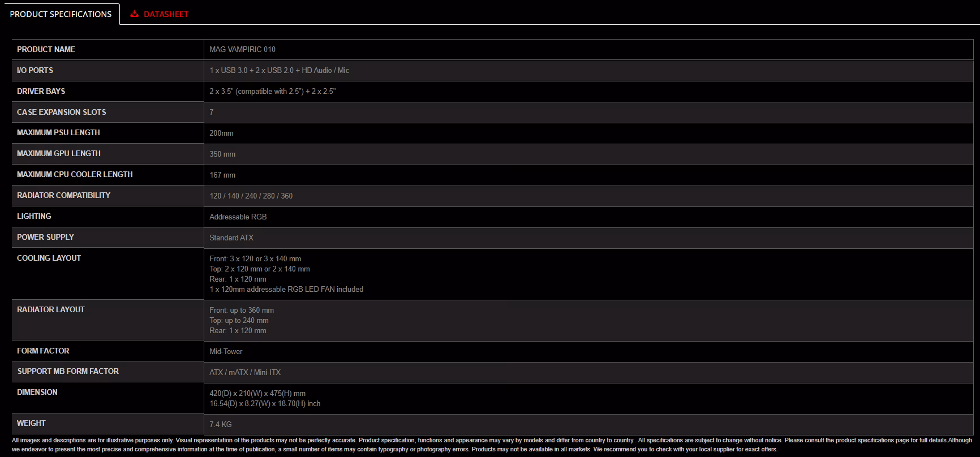
Task: Click the 'Standard ATX' value
Action: (x=231, y=238)
